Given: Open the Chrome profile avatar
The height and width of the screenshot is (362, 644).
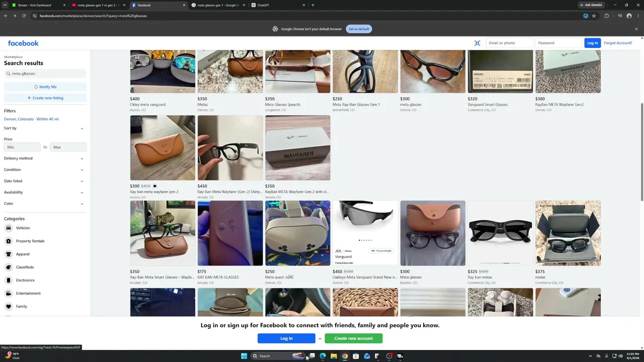Looking at the screenshot, I should coord(629,16).
